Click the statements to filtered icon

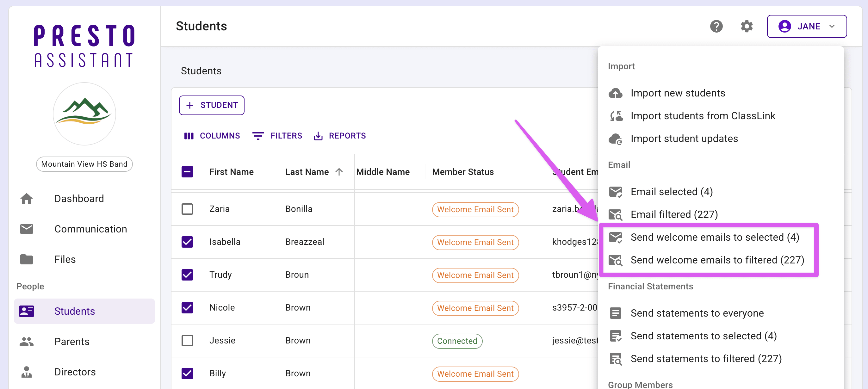click(616, 359)
